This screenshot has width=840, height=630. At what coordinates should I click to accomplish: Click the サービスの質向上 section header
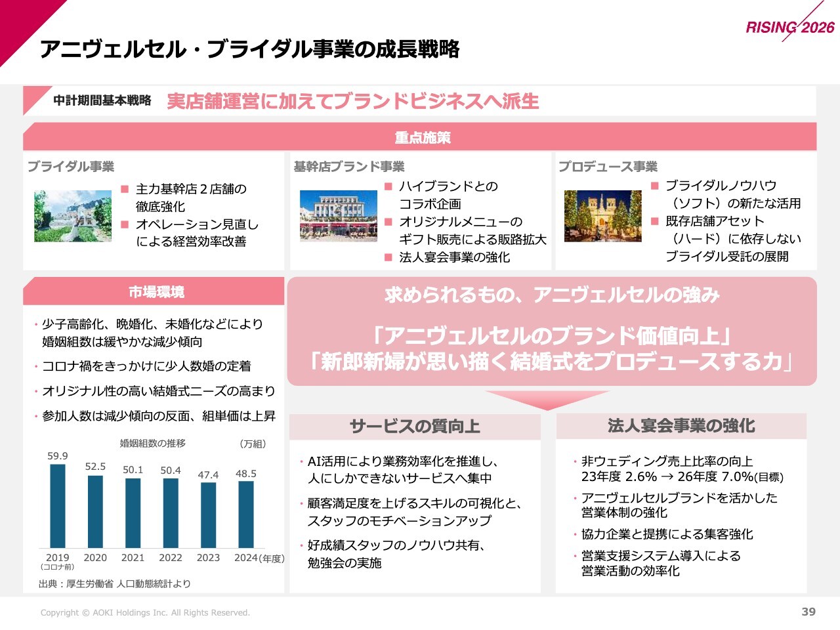pos(415,427)
